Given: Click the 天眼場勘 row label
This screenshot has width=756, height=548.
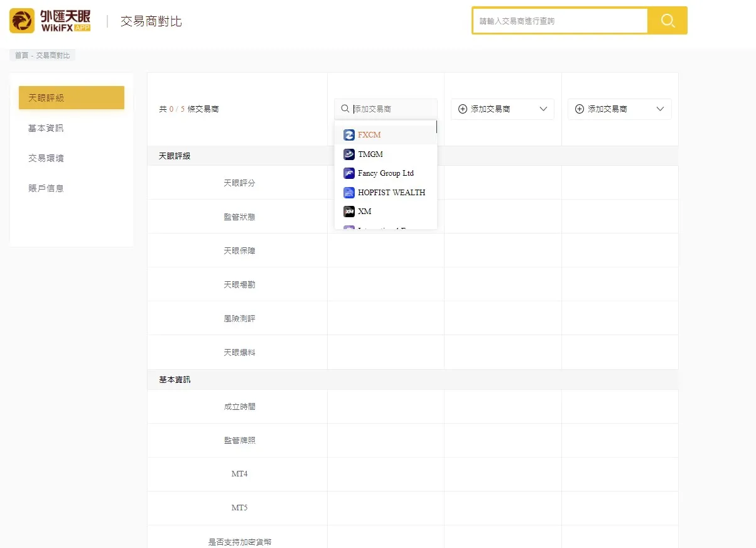Looking at the screenshot, I should click(239, 285).
